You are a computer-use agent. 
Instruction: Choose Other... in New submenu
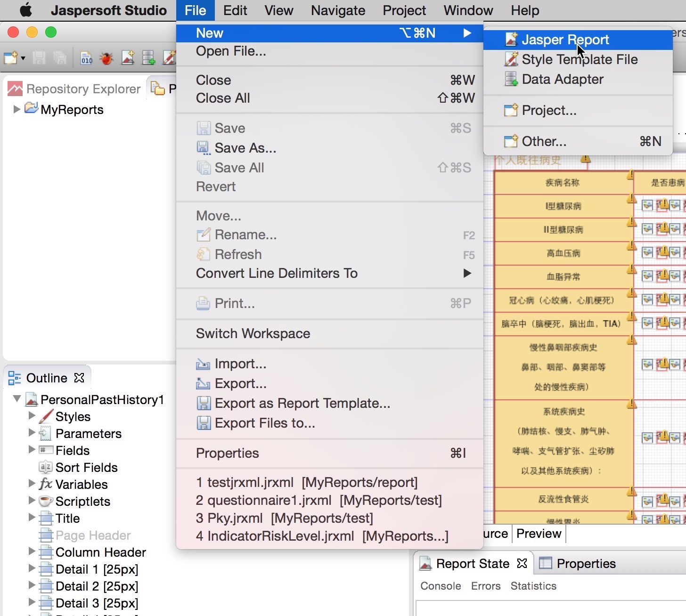coord(578,141)
